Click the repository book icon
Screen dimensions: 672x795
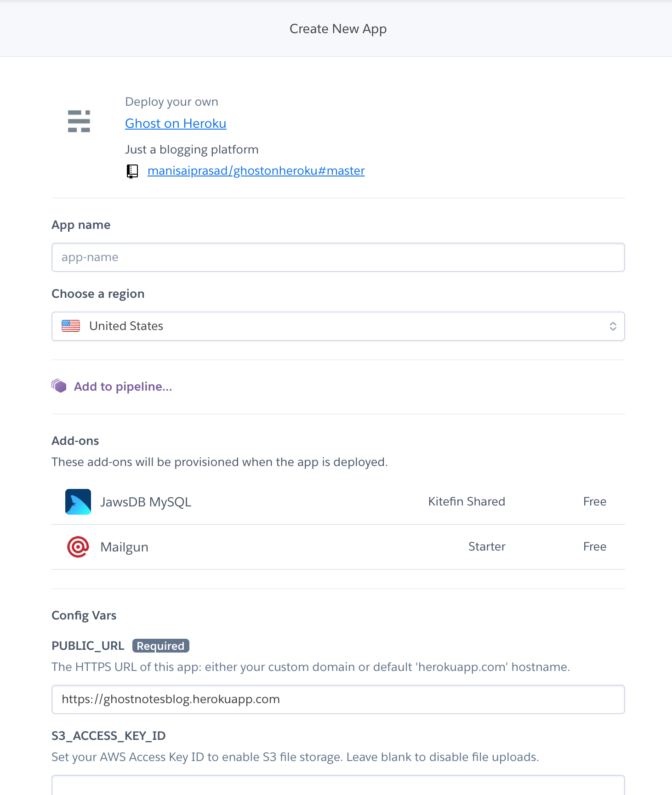pos(132,171)
